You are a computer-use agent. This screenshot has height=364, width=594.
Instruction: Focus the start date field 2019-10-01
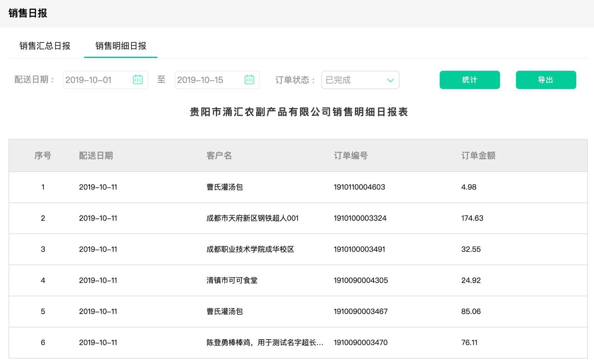pos(95,80)
